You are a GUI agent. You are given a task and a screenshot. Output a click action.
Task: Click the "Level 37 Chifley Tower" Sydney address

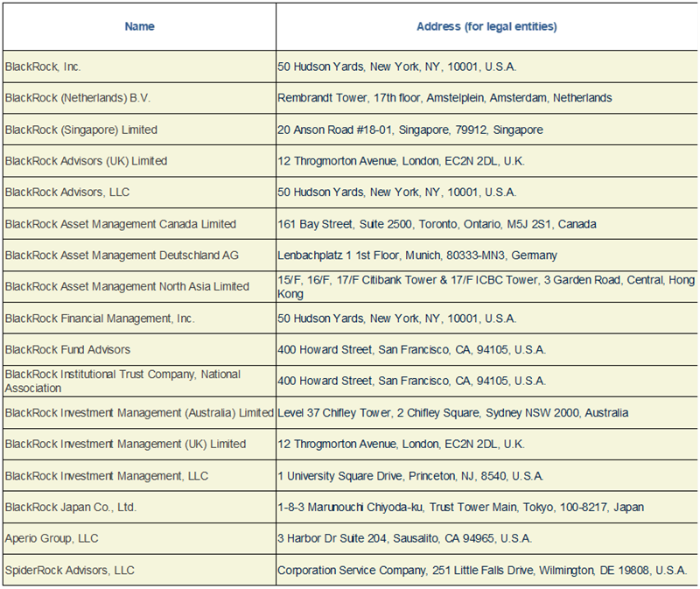tap(486, 412)
